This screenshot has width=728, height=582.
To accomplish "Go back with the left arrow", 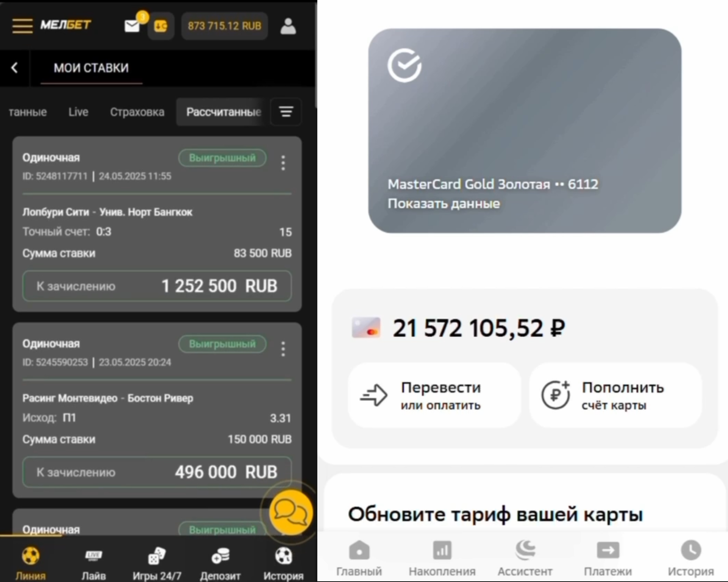I will [14, 68].
